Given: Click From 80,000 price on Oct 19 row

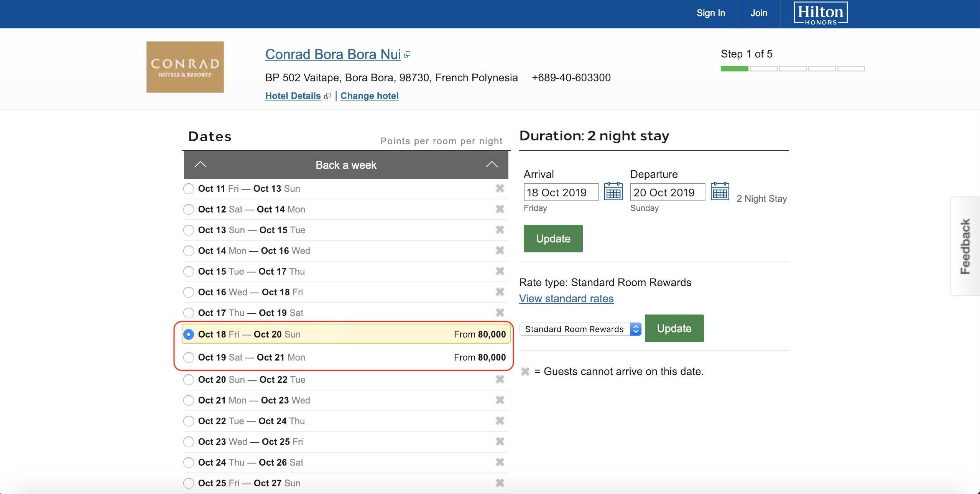Looking at the screenshot, I should [x=480, y=357].
